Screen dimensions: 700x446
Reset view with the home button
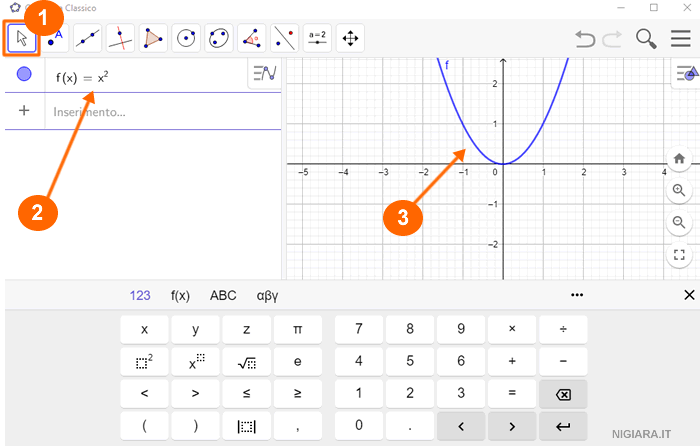point(679,158)
